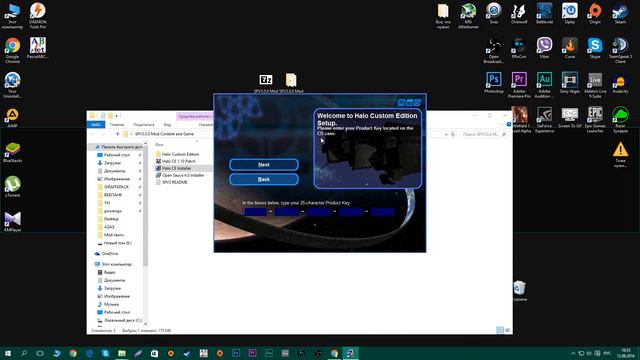640x360 pixels.
Task: Open the address bar history dropdown
Action: pos(446,134)
